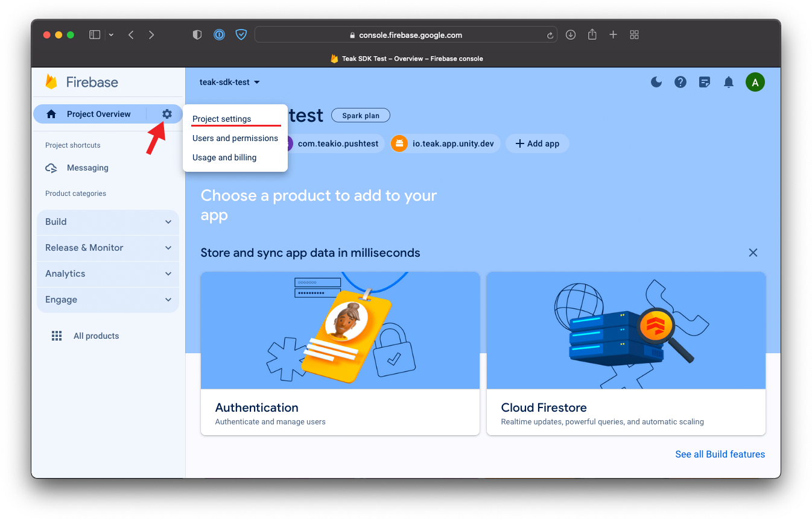812x519 pixels.
Task: Click the Add app button
Action: [x=537, y=143]
